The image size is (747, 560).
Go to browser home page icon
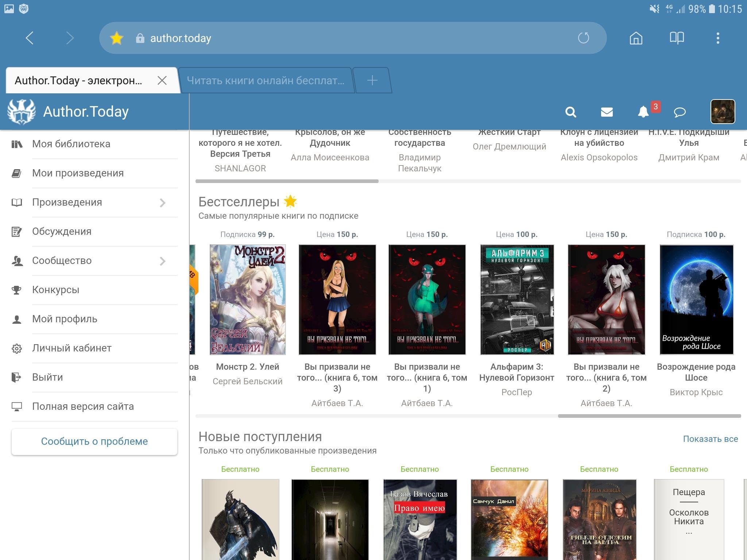pyautogui.click(x=636, y=38)
